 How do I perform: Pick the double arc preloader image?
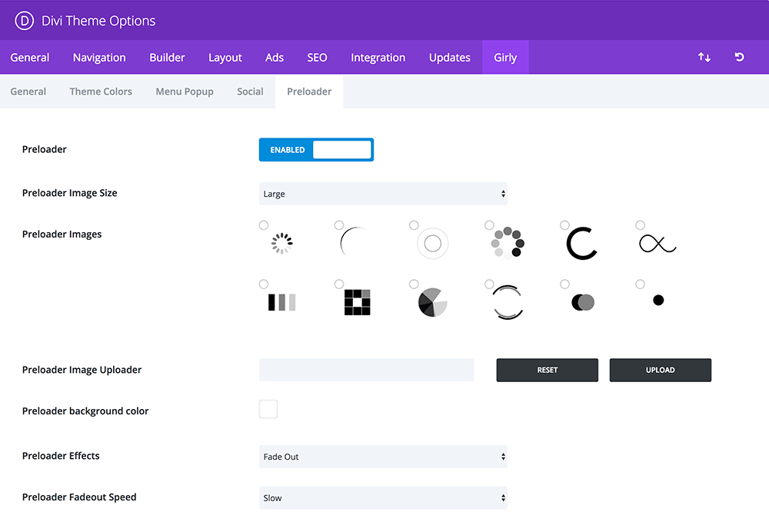click(x=508, y=303)
